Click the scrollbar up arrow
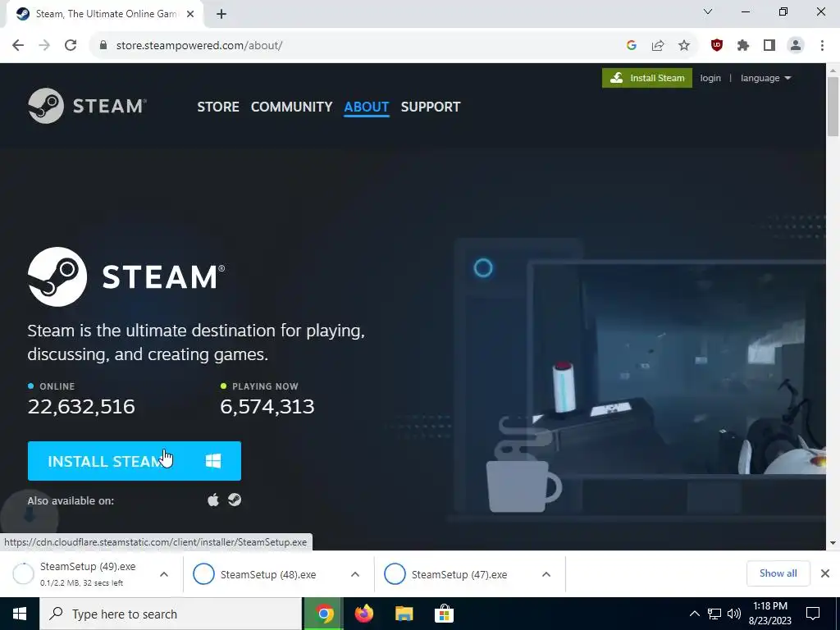840x630 pixels. click(x=833, y=71)
